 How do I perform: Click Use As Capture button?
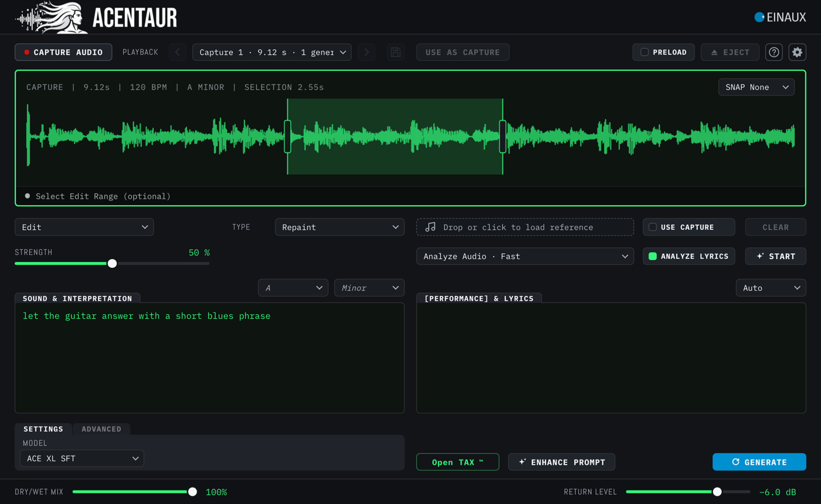pyautogui.click(x=463, y=52)
